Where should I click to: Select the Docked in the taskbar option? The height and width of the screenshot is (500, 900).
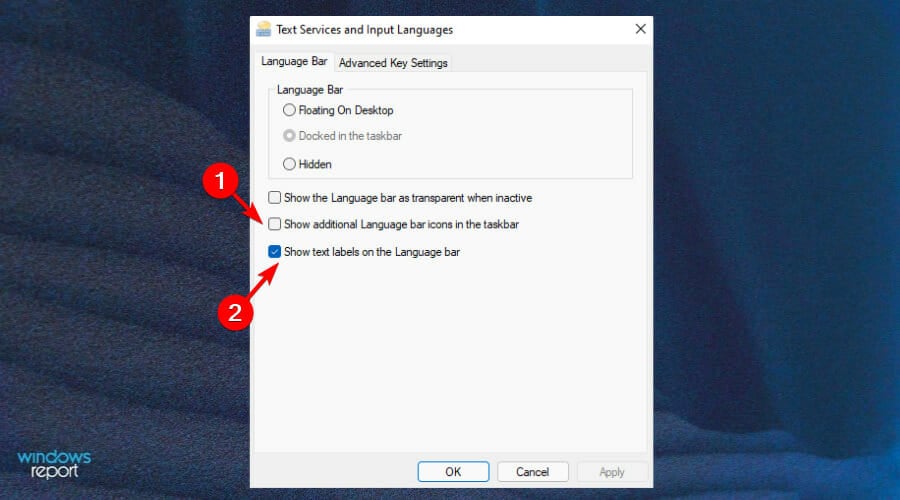(x=289, y=136)
